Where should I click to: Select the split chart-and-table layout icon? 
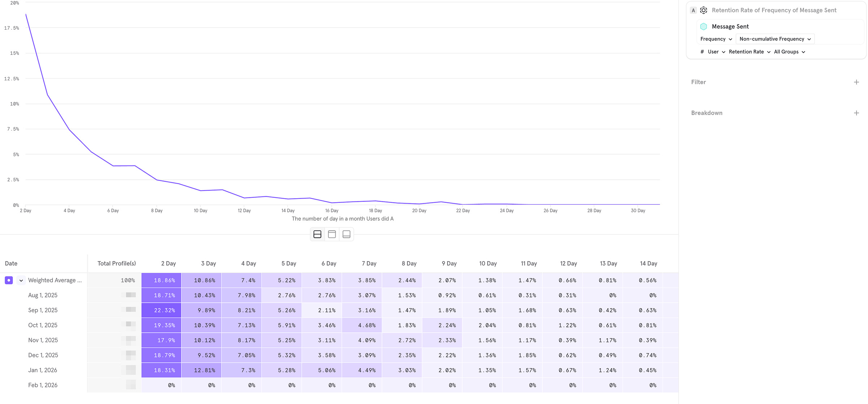click(317, 234)
